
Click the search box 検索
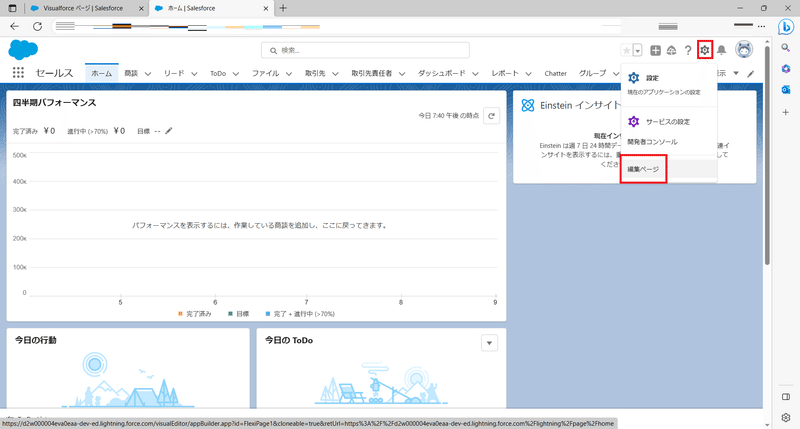pos(365,50)
